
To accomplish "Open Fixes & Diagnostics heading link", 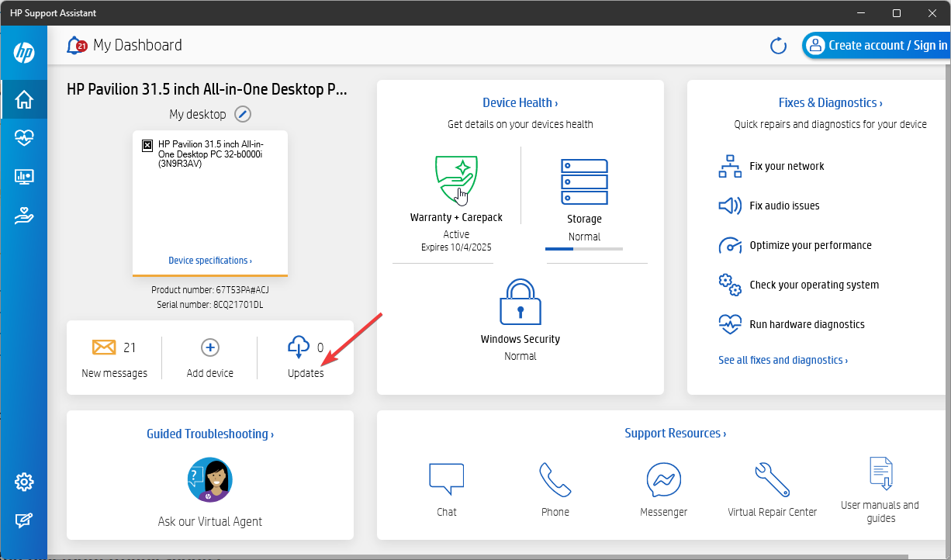I will tap(830, 102).
